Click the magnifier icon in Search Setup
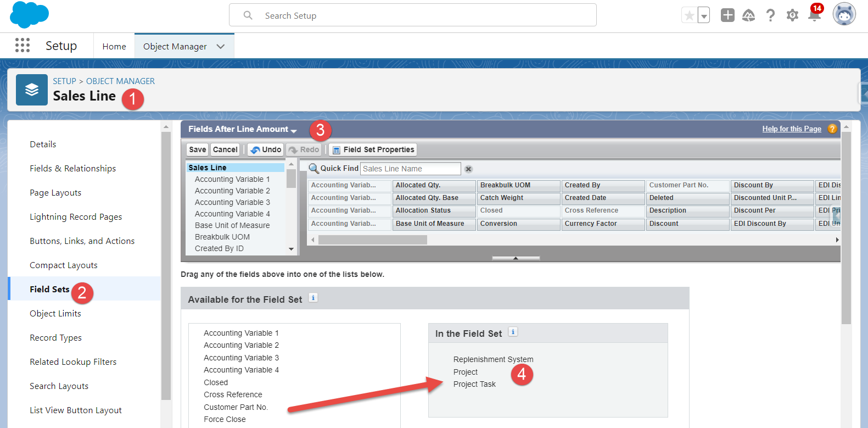This screenshot has width=868, height=428. [x=248, y=15]
